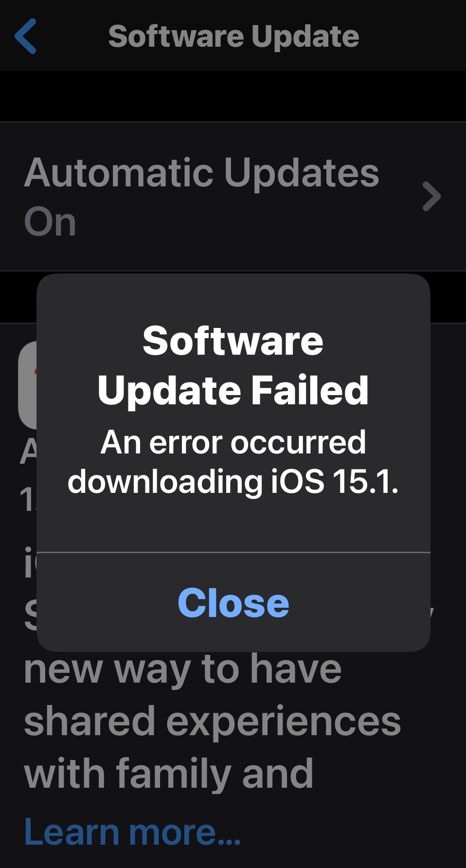Screen dimensions: 466x868
Task: Select the 'An error occurred' message line
Action: (x=233, y=442)
